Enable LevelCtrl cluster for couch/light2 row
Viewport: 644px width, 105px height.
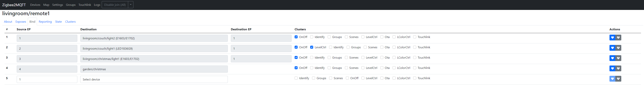(x=363, y=37)
